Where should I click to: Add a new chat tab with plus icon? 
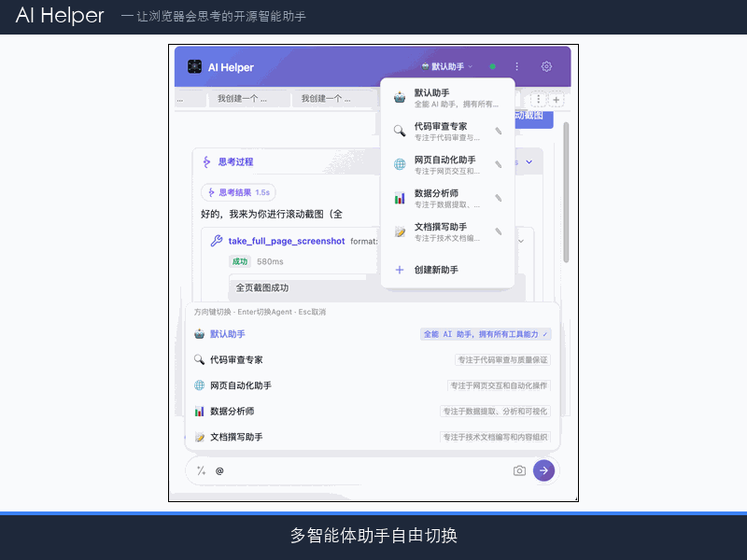pos(556,99)
